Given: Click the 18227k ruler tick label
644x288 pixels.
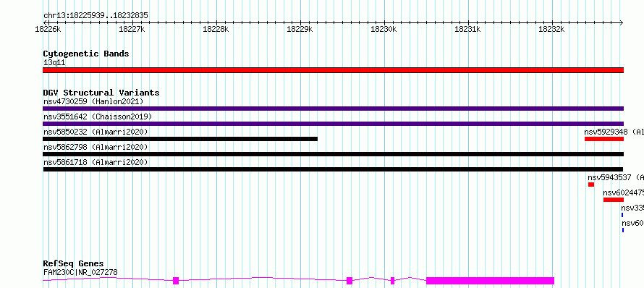Looking at the screenshot, I should click(x=132, y=29).
